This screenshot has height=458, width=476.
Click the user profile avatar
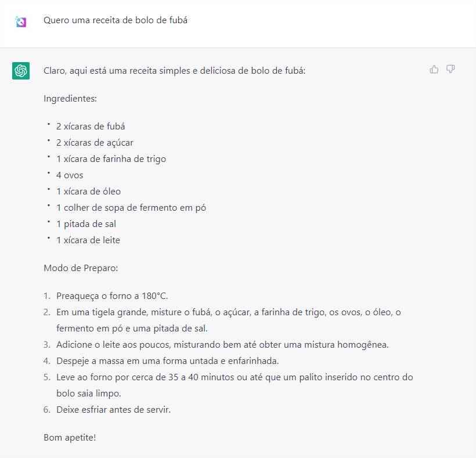coord(21,22)
